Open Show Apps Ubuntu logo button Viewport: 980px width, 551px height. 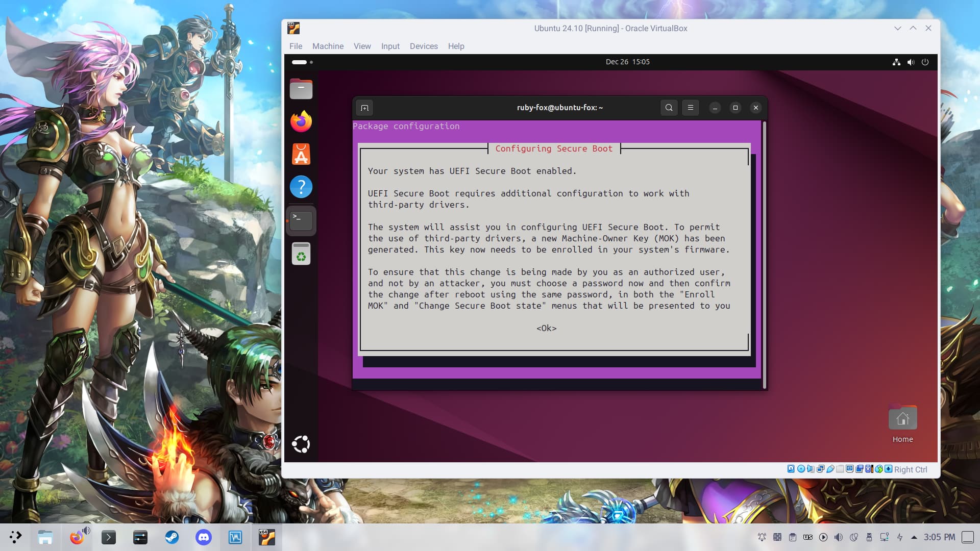click(301, 444)
